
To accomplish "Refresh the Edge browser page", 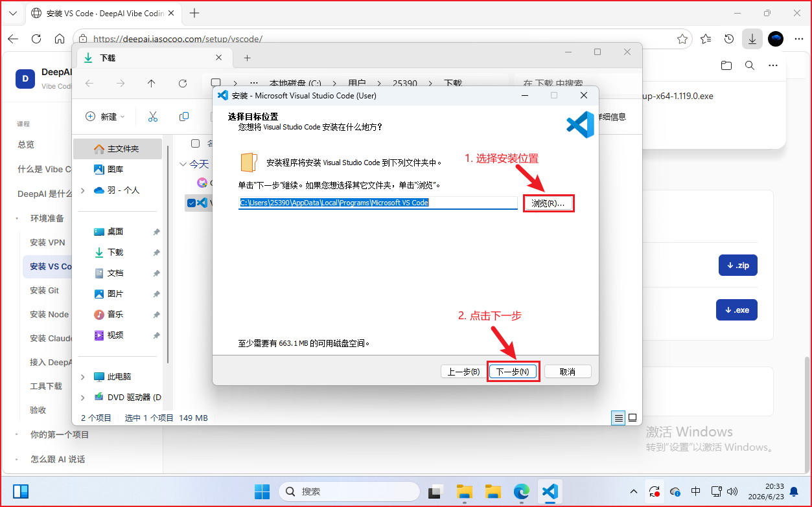I will pos(36,39).
